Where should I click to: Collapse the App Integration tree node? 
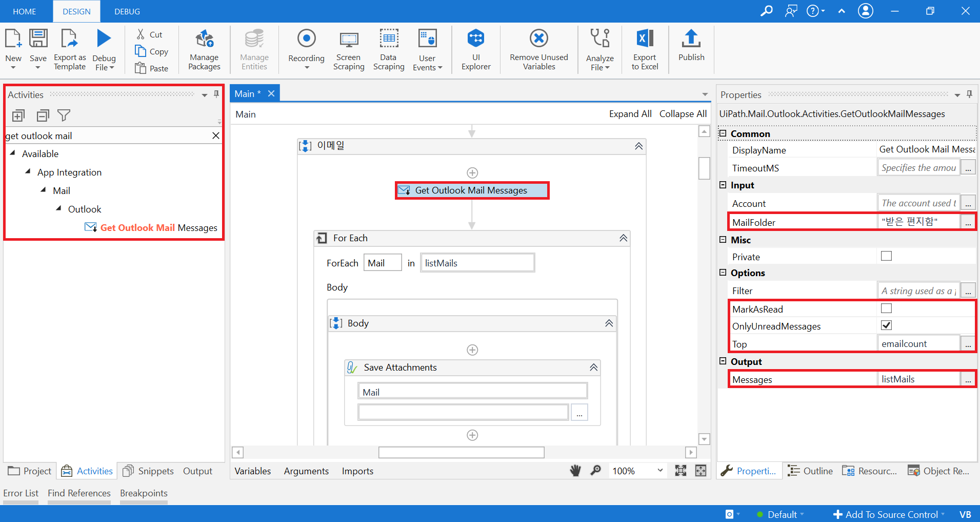pos(28,172)
